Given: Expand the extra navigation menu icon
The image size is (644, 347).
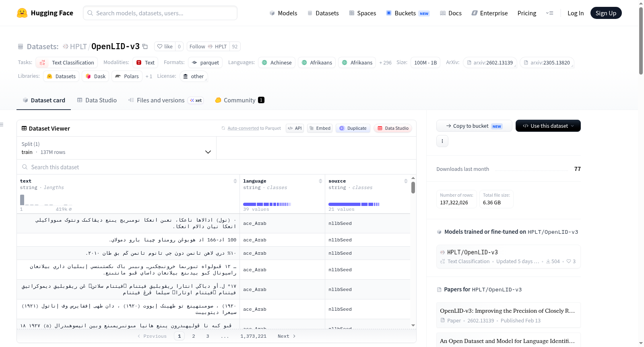Looking at the screenshot, I should click(x=549, y=13).
